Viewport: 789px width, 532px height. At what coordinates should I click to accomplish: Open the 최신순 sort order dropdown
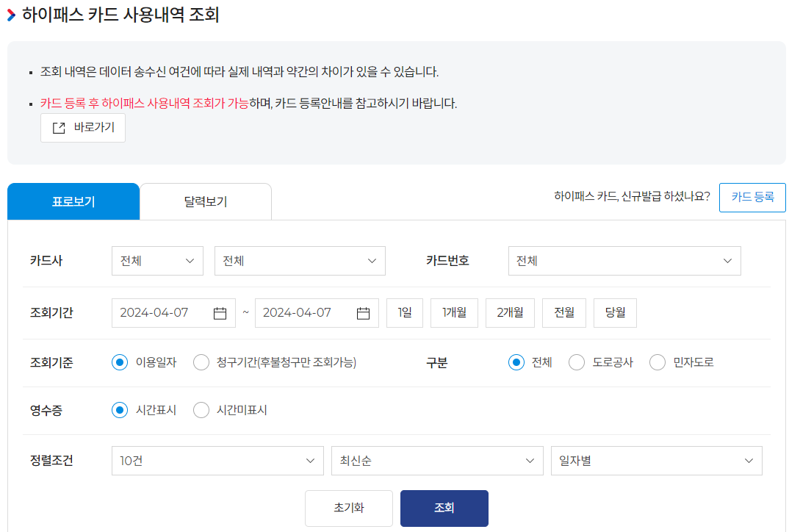coord(437,461)
